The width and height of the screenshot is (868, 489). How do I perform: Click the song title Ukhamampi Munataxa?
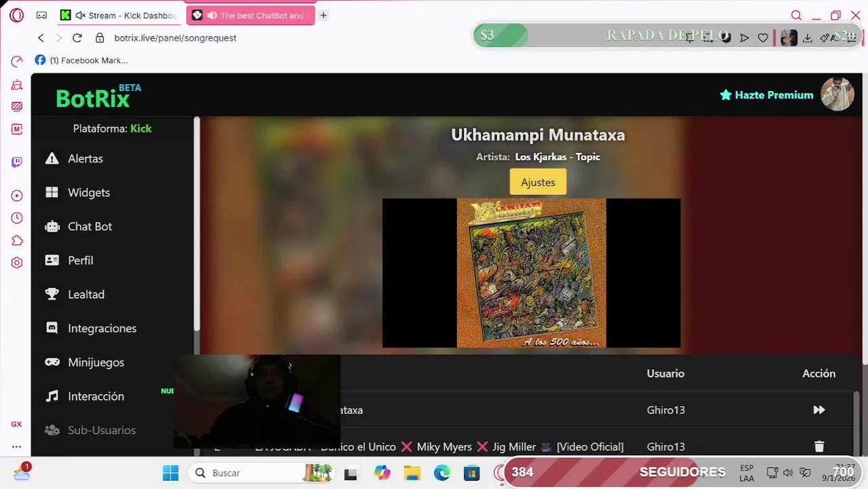coord(538,134)
